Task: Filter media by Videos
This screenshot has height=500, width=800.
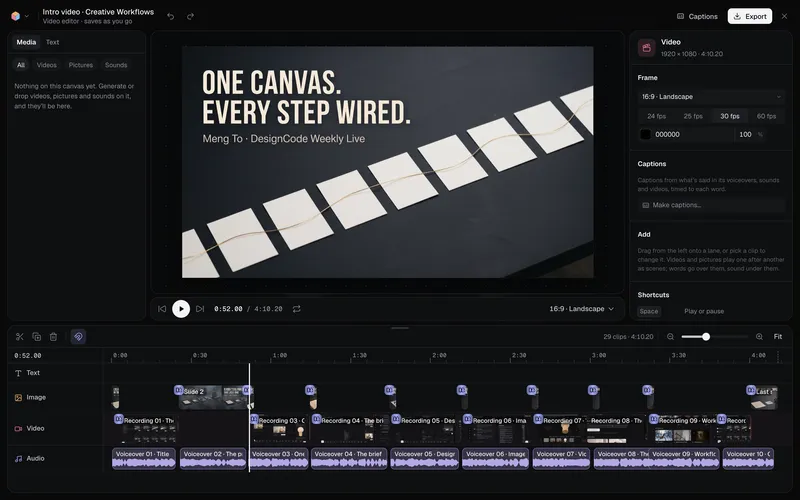Action: (46, 65)
